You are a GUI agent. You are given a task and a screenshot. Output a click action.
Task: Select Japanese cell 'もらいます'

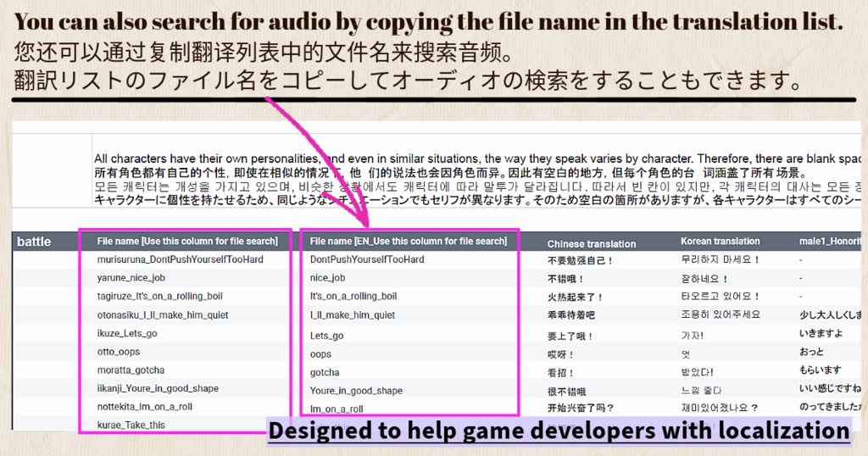pyautogui.click(x=821, y=370)
